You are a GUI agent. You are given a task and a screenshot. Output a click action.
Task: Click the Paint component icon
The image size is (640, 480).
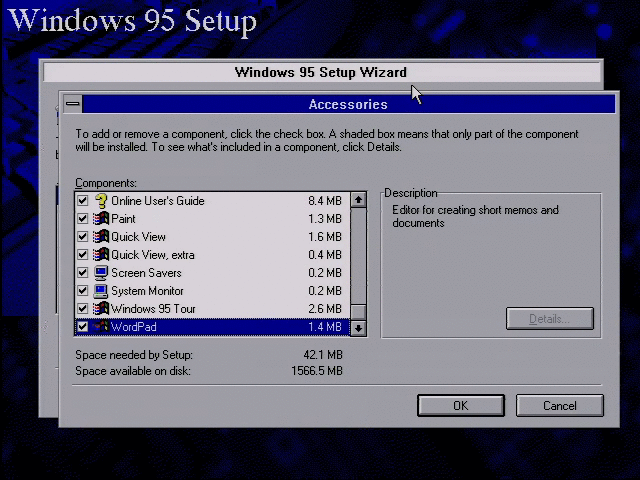101,219
